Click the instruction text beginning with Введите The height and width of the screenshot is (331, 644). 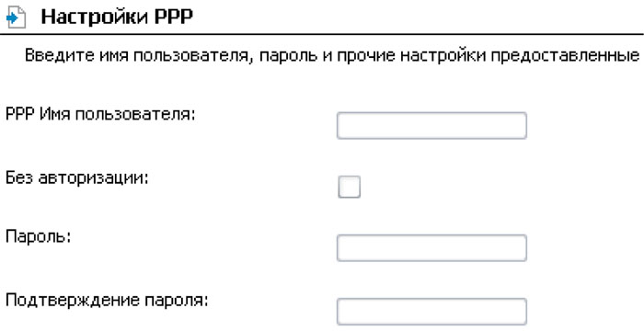coord(332,55)
